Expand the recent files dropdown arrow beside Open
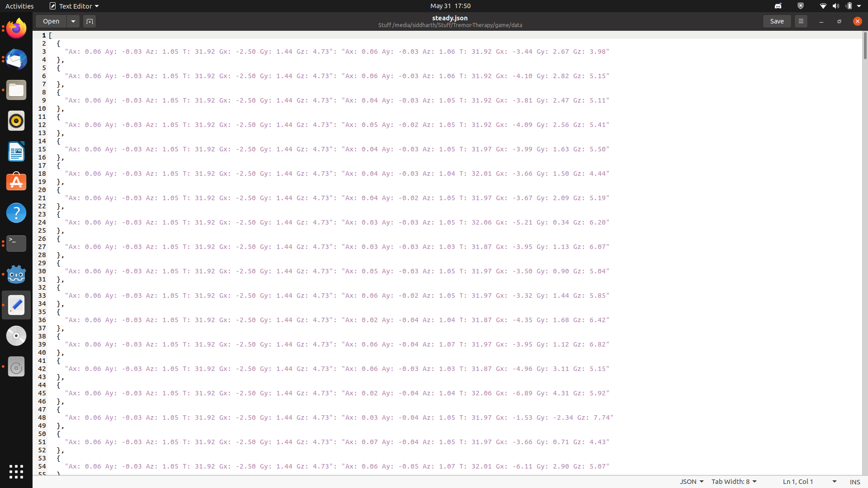 pos(73,21)
